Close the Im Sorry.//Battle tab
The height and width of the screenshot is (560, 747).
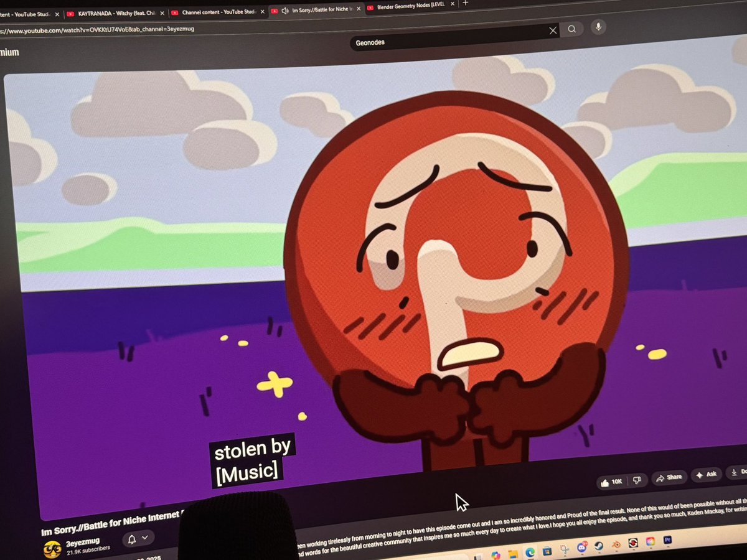pyautogui.click(x=358, y=9)
